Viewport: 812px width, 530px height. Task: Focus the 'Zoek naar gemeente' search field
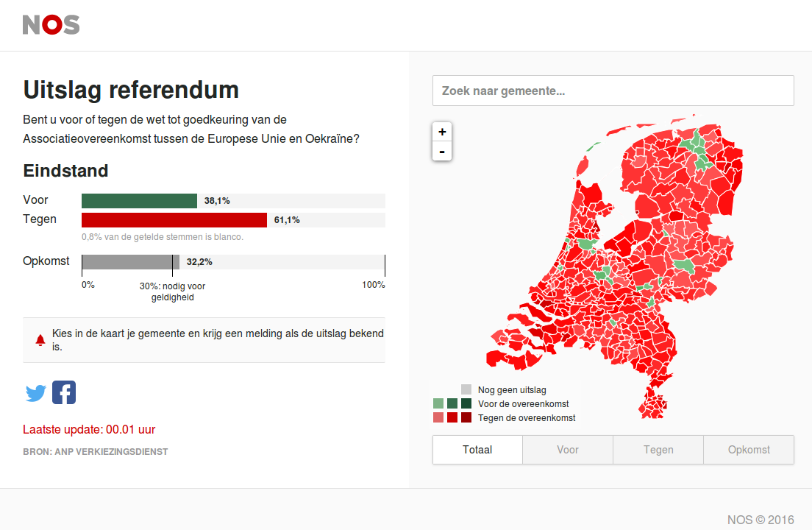coord(613,91)
